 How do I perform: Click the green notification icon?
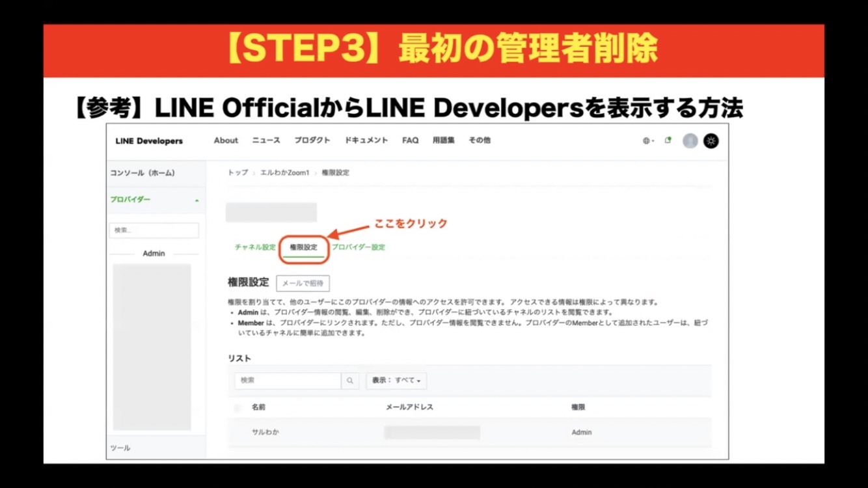(668, 140)
